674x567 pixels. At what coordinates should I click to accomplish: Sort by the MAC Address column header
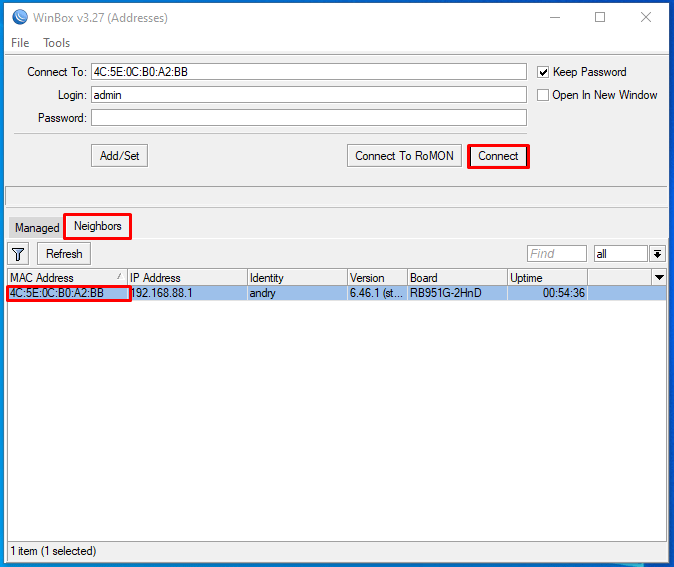coord(66,277)
